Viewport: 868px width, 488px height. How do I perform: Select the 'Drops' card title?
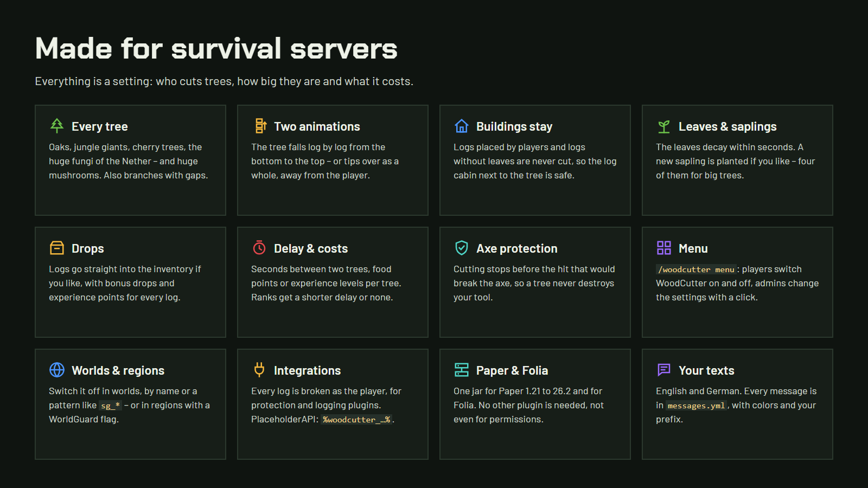coord(88,248)
